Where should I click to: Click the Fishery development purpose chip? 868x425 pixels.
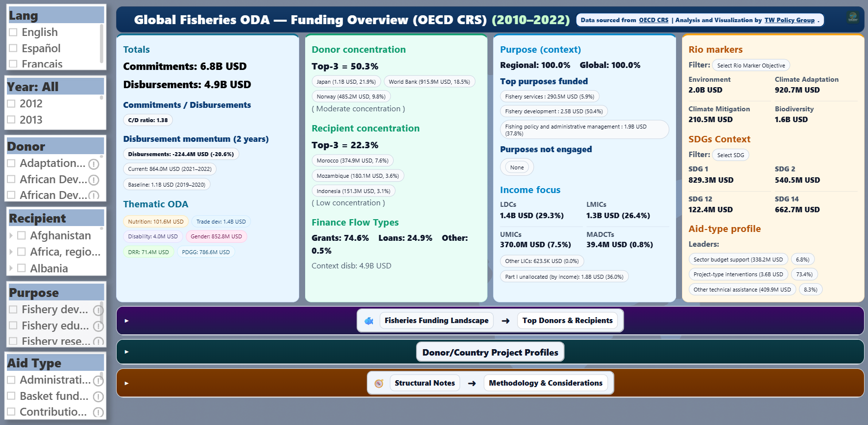click(x=554, y=111)
